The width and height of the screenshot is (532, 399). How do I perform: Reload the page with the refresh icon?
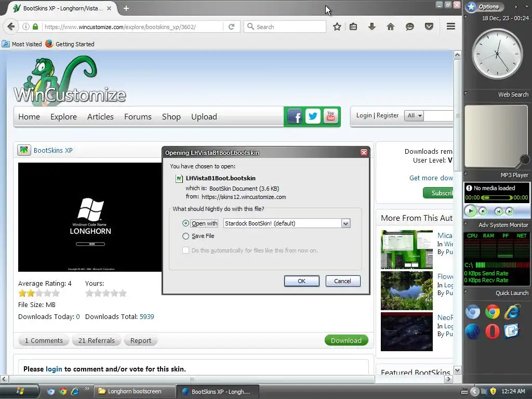[x=231, y=26]
